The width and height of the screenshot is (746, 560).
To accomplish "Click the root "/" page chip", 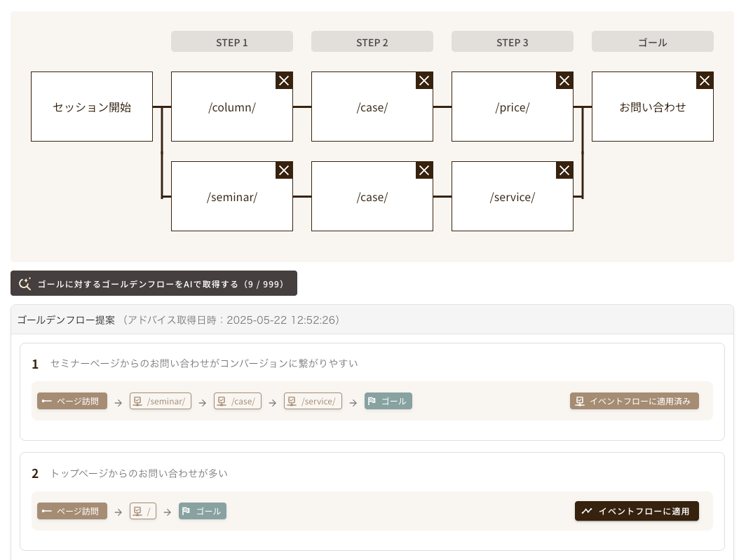I will point(143,511).
